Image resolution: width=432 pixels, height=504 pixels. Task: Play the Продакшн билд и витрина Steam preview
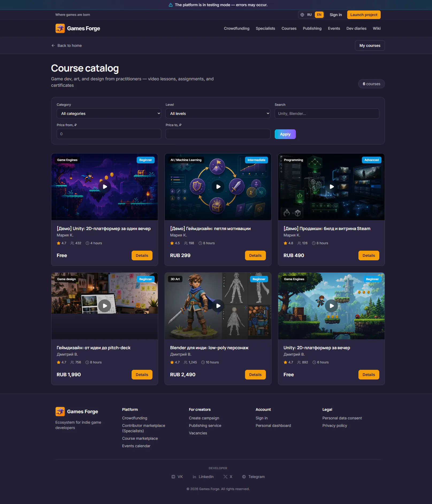(x=331, y=187)
